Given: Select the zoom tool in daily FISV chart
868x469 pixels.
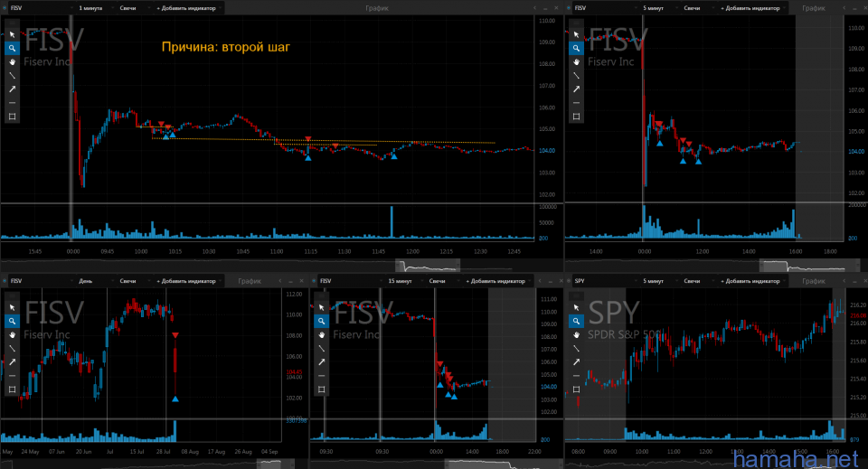Looking at the screenshot, I should coord(12,321).
